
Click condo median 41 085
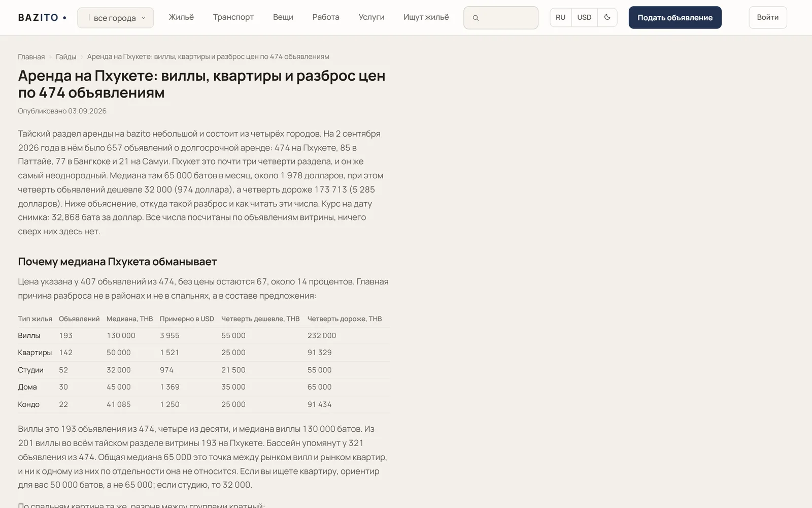[x=119, y=404]
